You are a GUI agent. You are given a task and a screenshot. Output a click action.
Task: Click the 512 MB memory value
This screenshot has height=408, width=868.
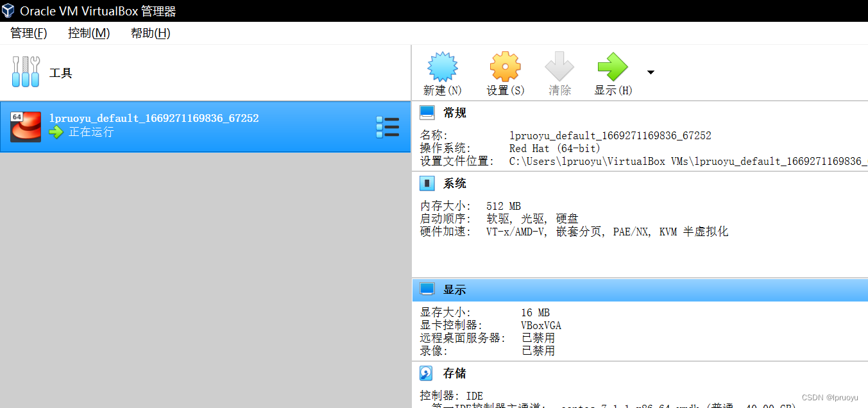coord(504,207)
